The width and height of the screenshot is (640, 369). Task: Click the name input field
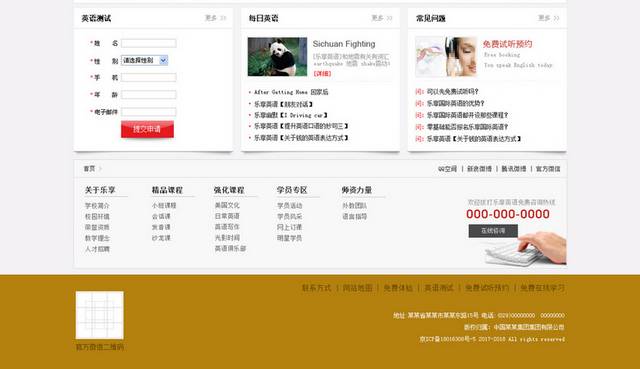(x=149, y=43)
